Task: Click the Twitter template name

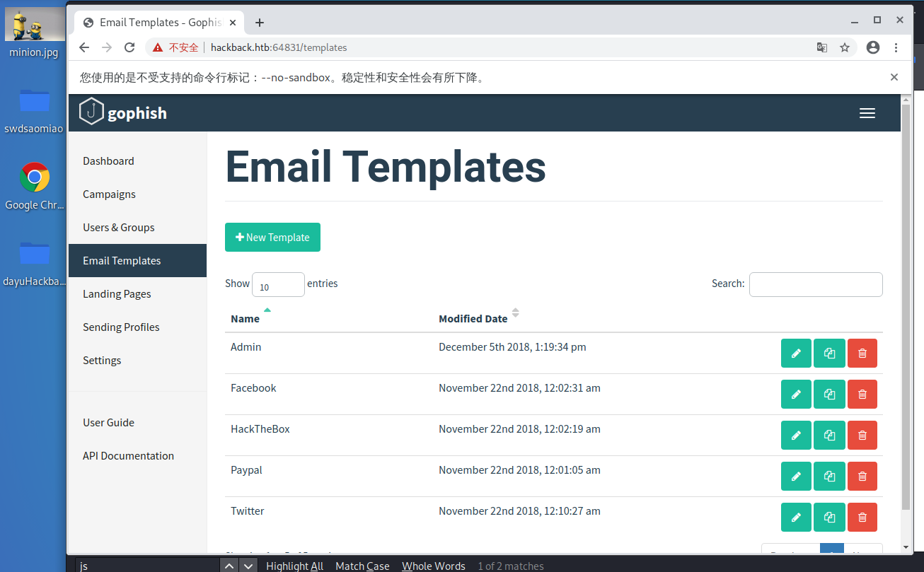Action: pyautogui.click(x=248, y=511)
